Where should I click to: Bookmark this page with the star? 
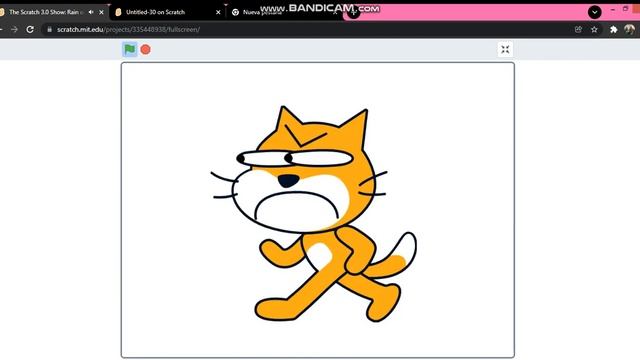click(594, 29)
